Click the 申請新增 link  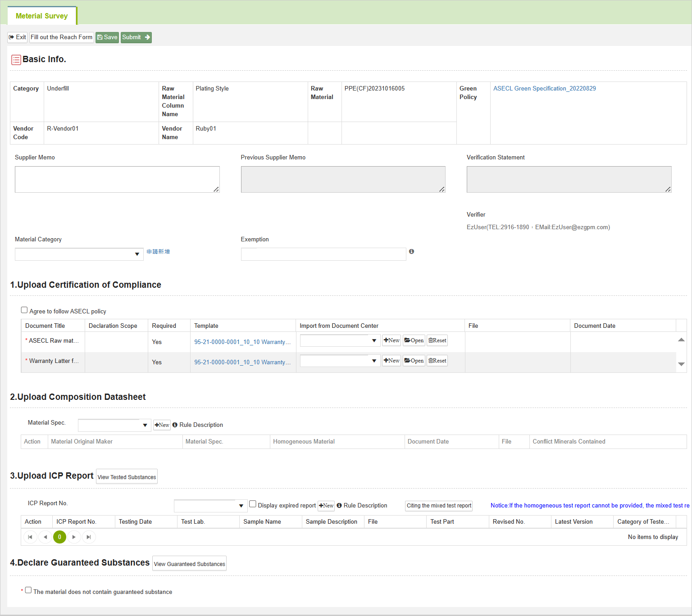(x=158, y=252)
